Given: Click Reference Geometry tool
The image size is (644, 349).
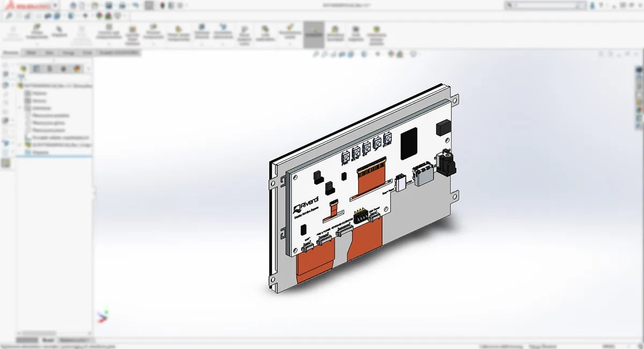Looking at the screenshot, I should [223, 32].
